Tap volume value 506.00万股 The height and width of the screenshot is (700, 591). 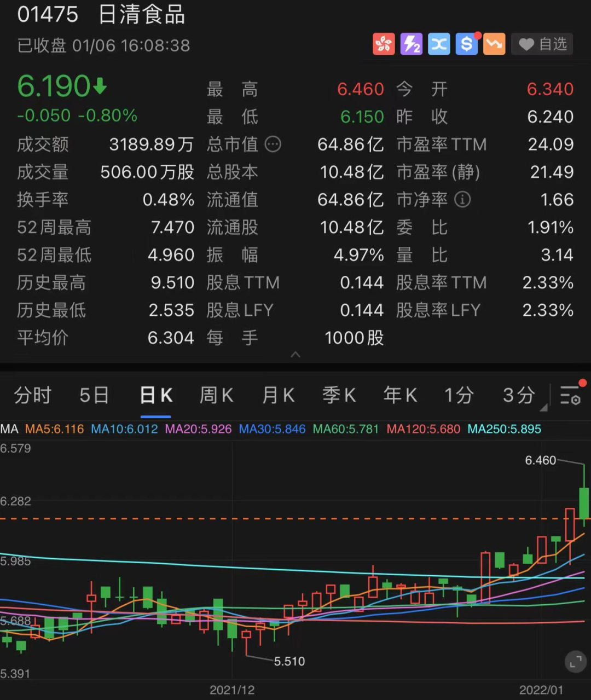point(148,172)
